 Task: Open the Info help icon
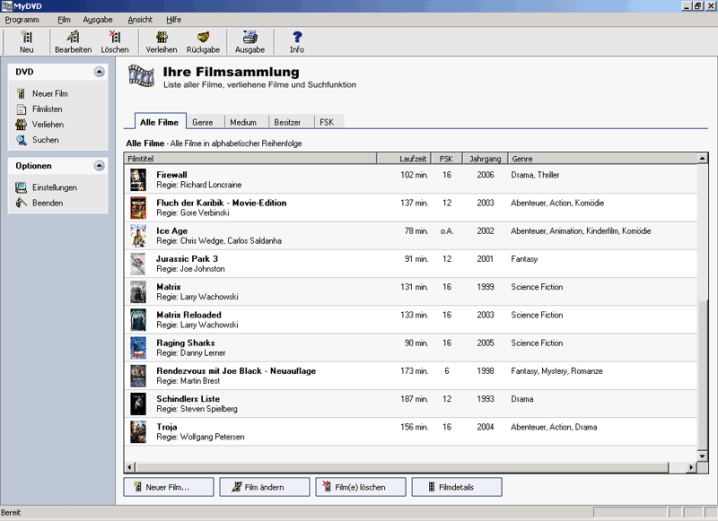pos(297,37)
